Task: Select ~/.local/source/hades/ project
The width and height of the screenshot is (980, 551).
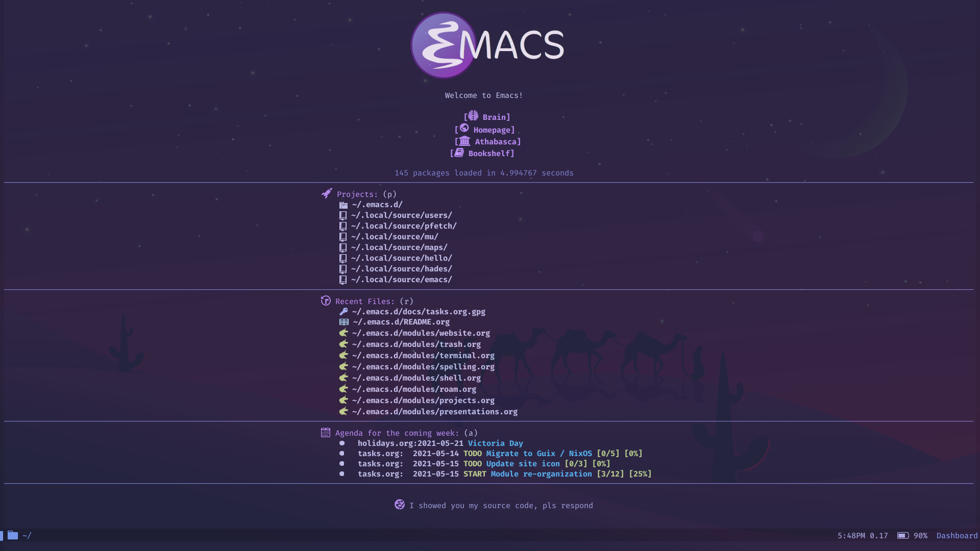Action: tap(401, 268)
